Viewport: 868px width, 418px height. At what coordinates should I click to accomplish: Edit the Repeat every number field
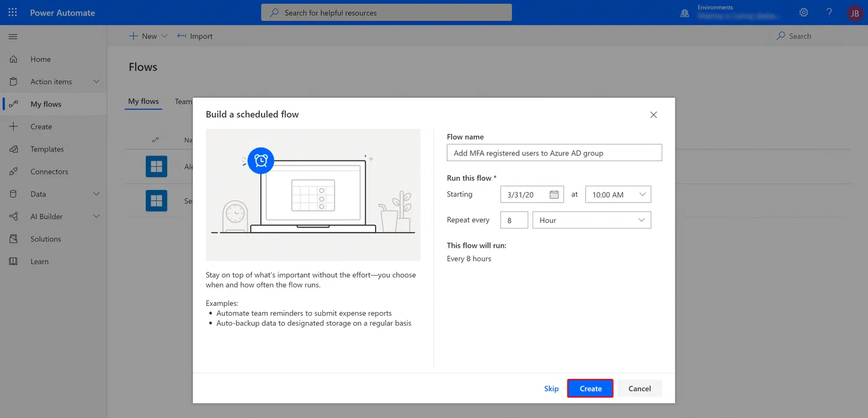[515, 220]
